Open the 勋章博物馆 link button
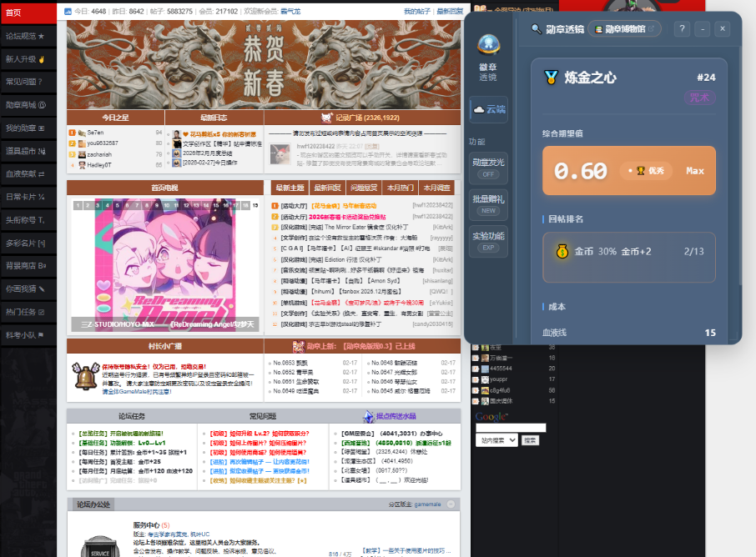The image size is (756, 557). click(x=624, y=29)
